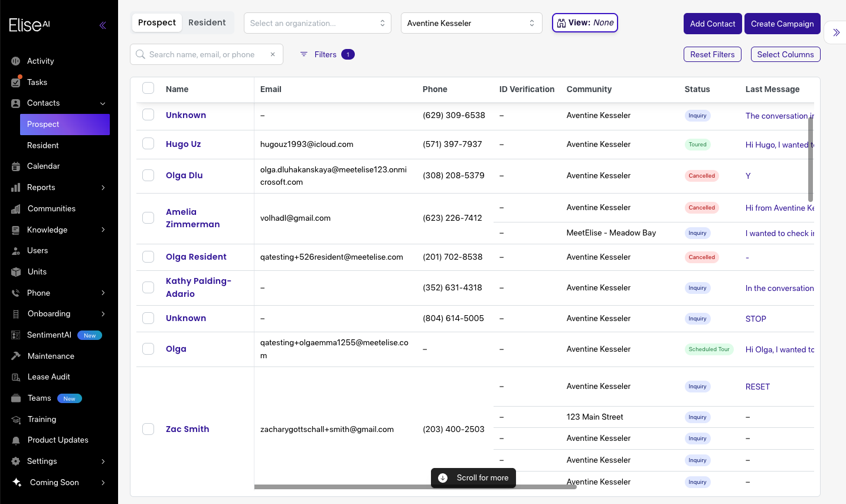
Task: Open the Zac Smith contact link
Action: tap(187, 429)
